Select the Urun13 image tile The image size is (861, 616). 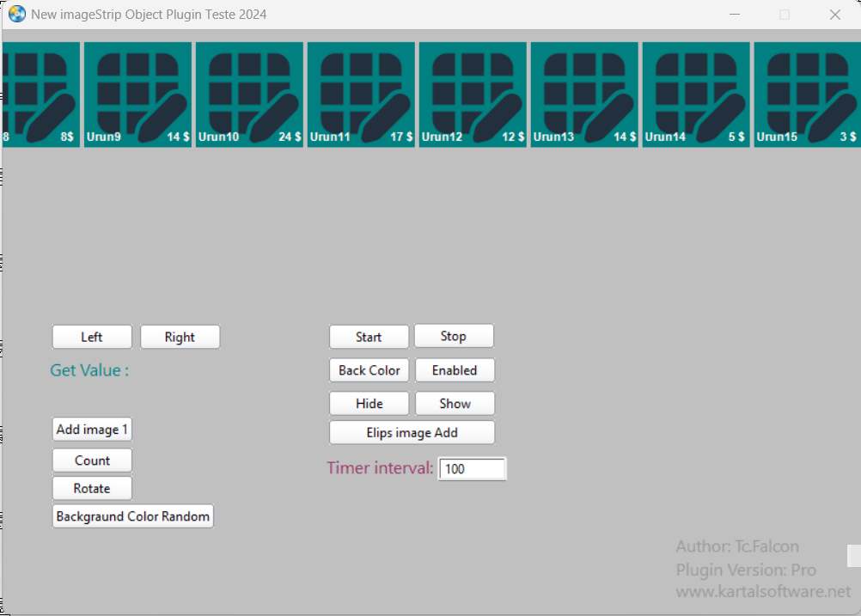tap(584, 95)
